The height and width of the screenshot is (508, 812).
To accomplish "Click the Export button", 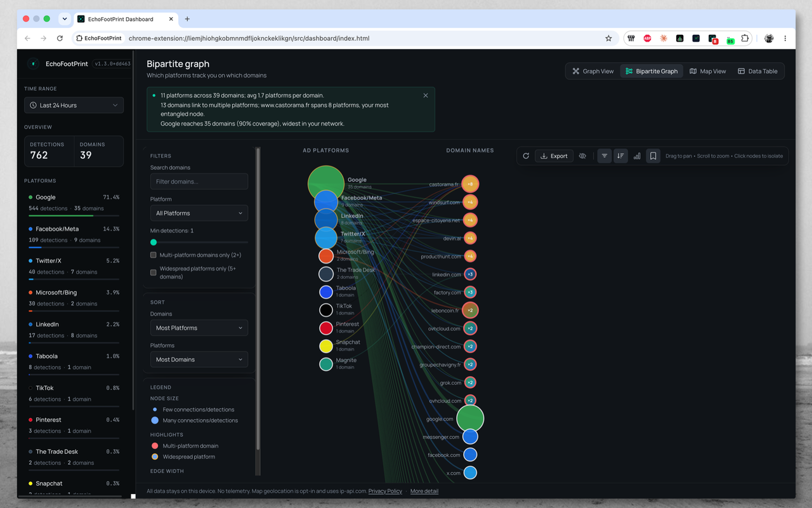I will pos(554,156).
